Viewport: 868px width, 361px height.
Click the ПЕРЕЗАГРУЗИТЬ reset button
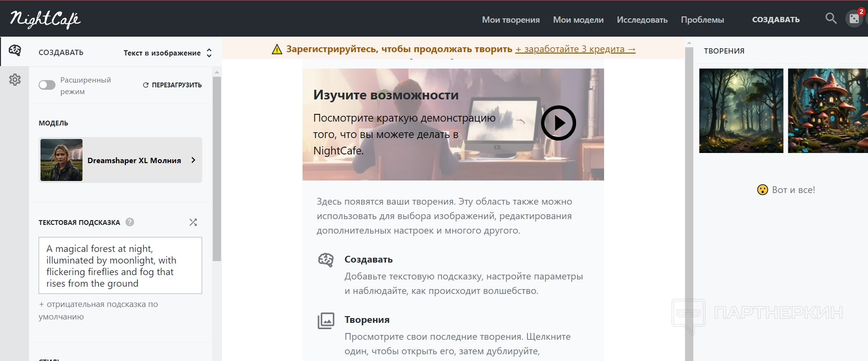point(172,85)
